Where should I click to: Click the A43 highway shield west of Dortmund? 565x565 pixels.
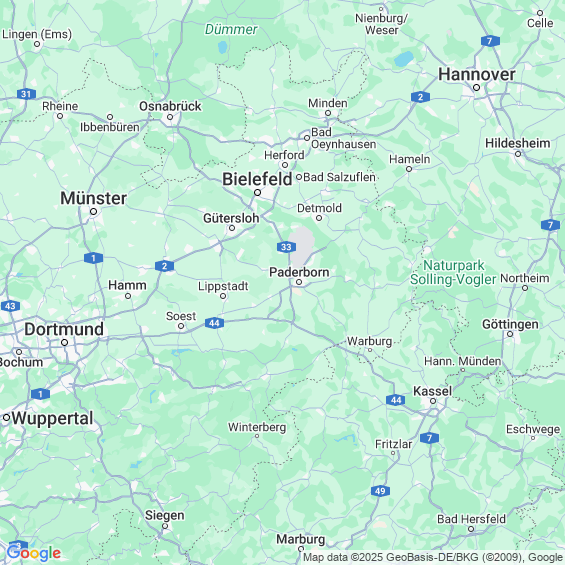10,306
